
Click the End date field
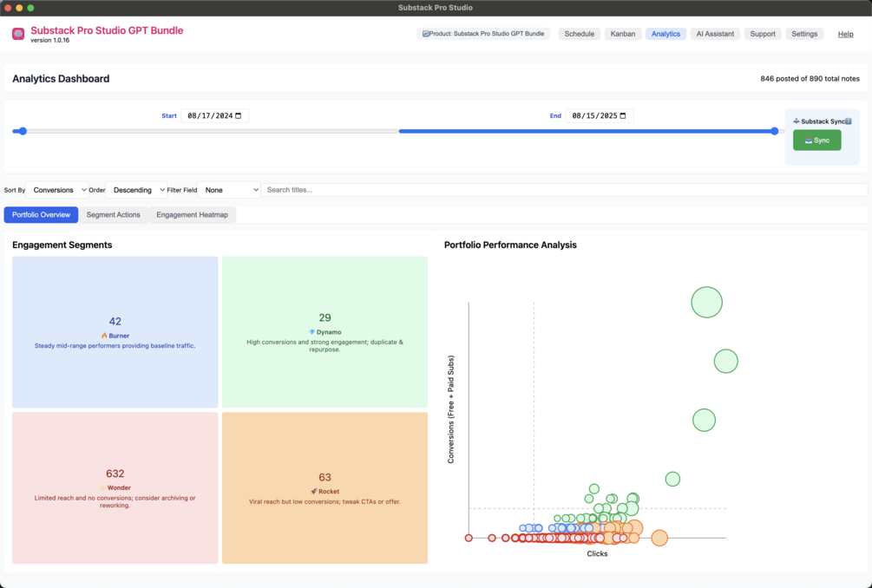tap(599, 115)
